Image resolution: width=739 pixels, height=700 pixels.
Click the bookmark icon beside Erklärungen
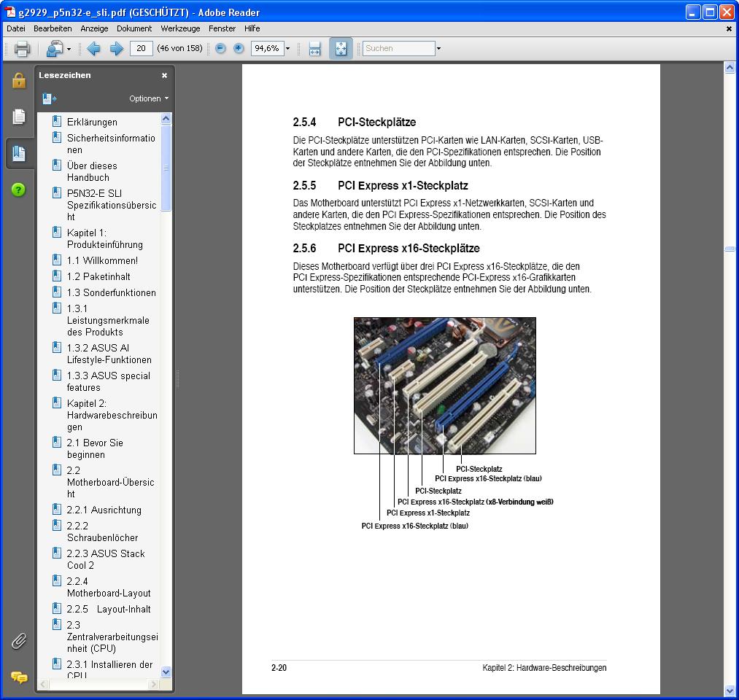pyautogui.click(x=57, y=122)
